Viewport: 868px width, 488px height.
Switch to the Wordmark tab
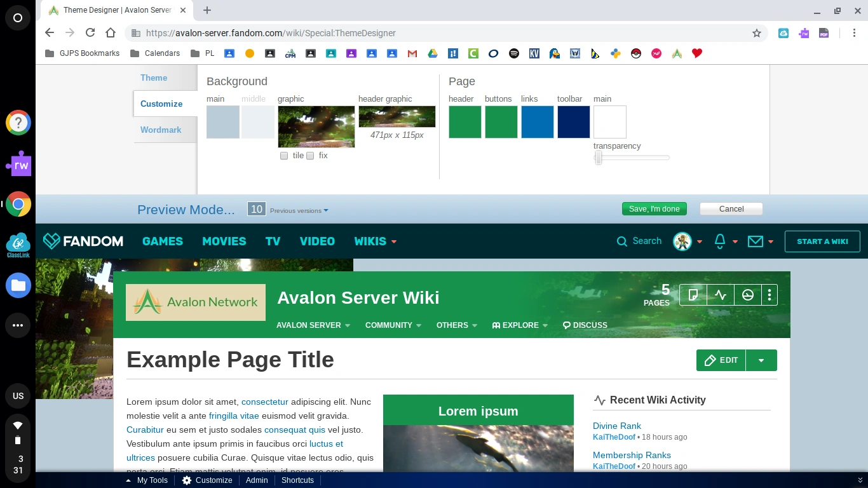(161, 130)
